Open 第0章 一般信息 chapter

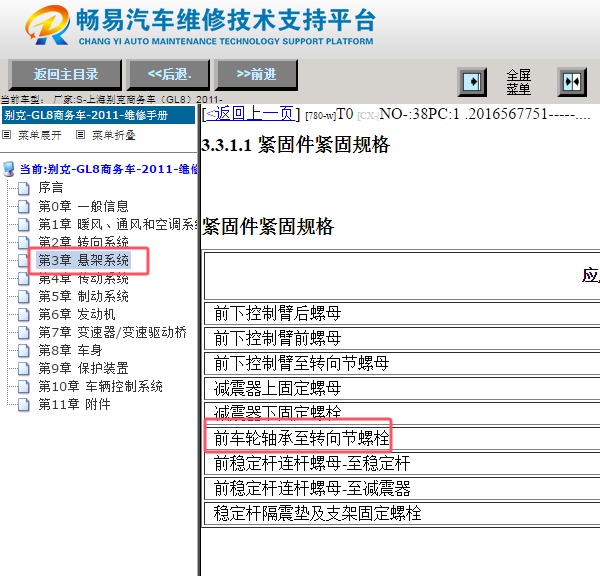click(83, 206)
